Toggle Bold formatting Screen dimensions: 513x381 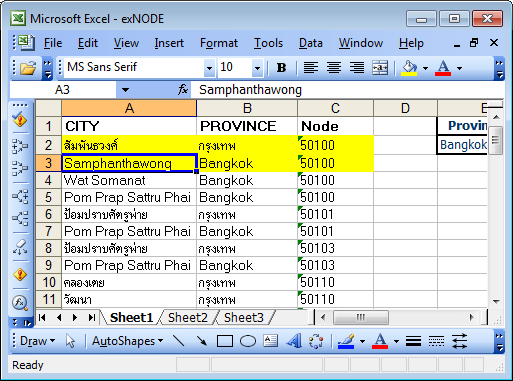[281, 68]
